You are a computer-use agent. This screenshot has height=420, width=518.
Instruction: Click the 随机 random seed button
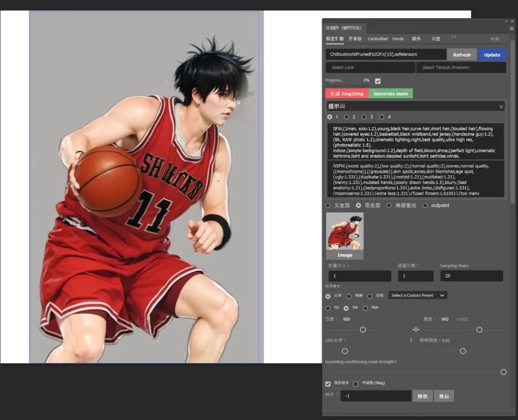coord(423,396)
